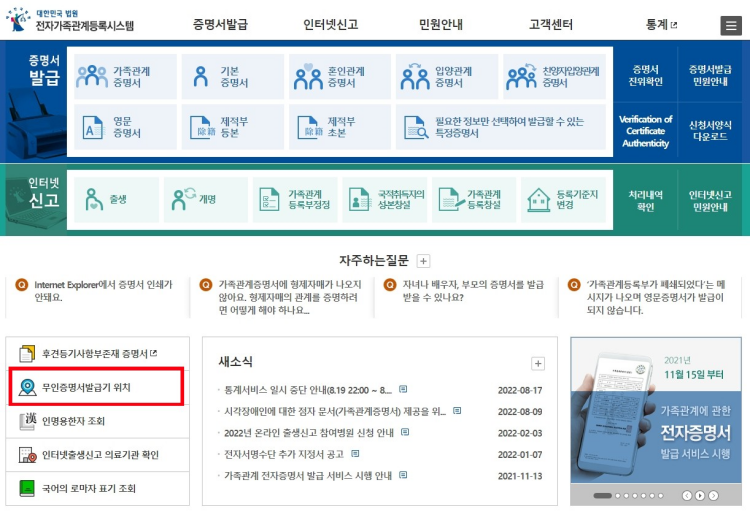This screenshot has width=750, height=515.
Task: Open news 전자서명수단 추가 지정서 공고
Action: pos(284,454)
